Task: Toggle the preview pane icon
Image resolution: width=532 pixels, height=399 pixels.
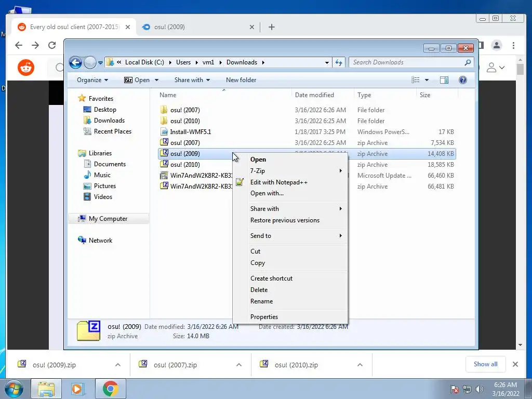Action: (x=444, y=80)
